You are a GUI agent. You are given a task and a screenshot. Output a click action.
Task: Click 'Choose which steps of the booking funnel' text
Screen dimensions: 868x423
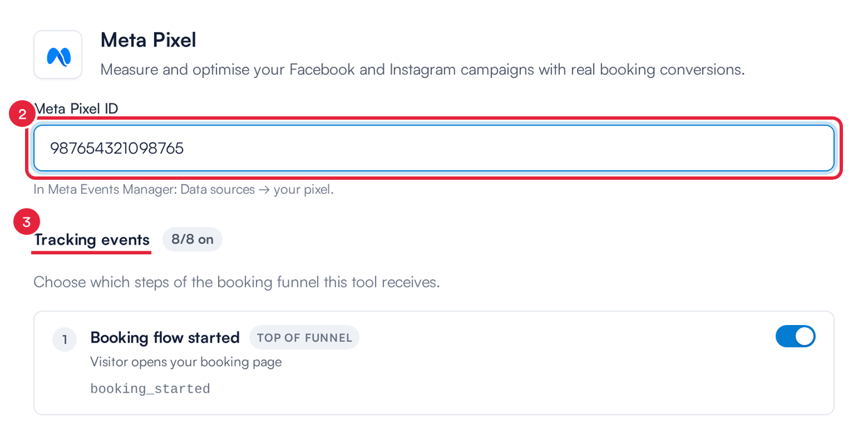(237, 282)
